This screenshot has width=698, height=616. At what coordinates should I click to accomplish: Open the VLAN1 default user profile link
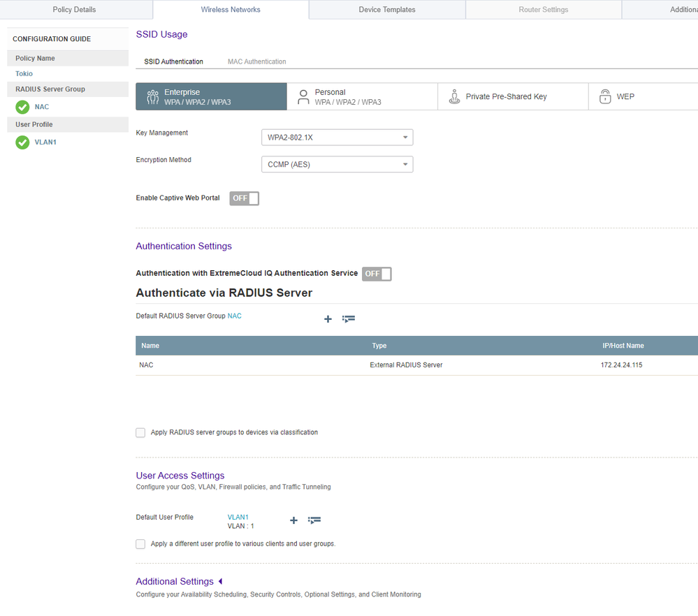point(238,518)
